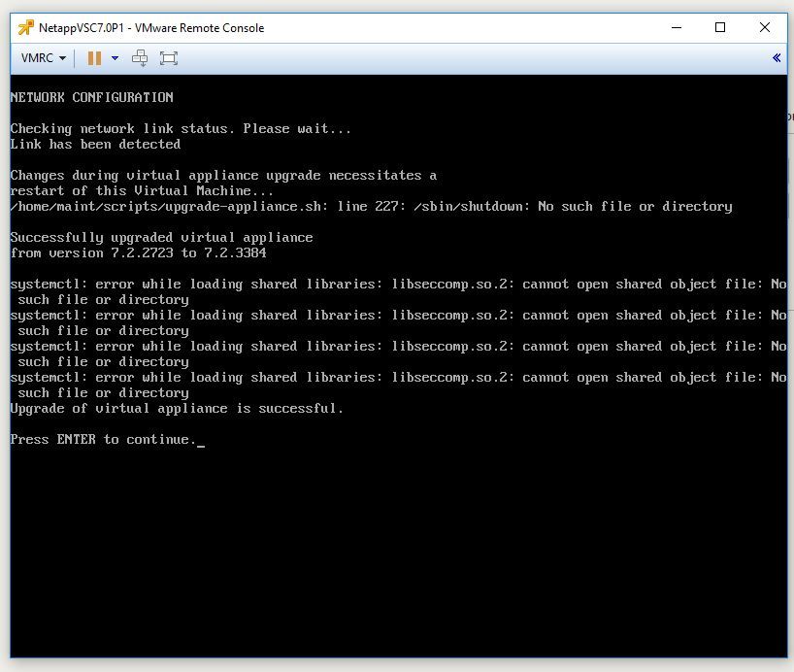
Task: Maximize the NetappVSC7.0P1 console window
Action: 719,27
